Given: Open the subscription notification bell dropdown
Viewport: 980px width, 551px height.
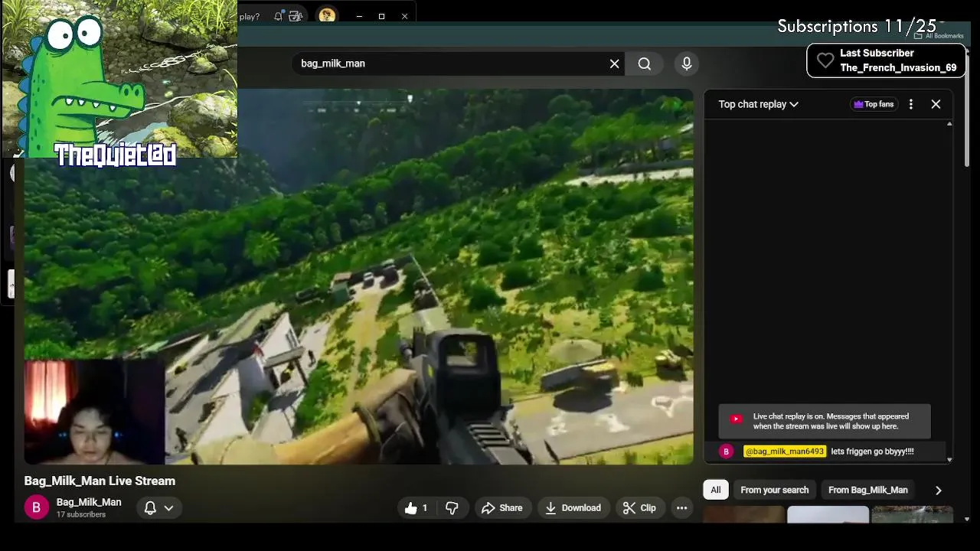Looking at the screenshot, I should pos(158,508).
